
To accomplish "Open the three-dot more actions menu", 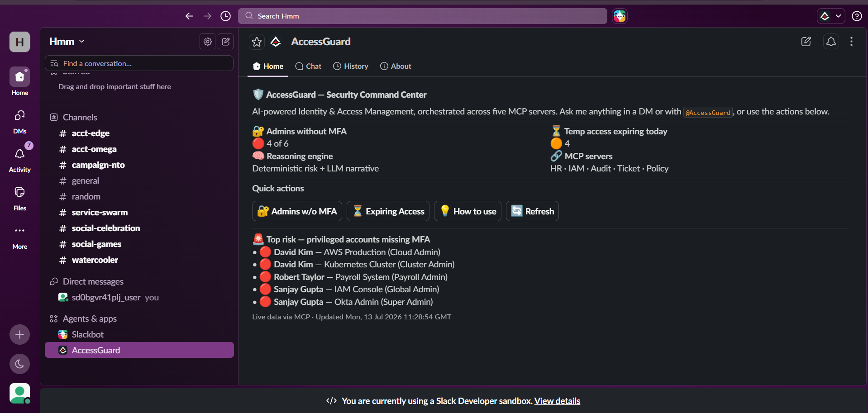I will [x=851, y=42].
